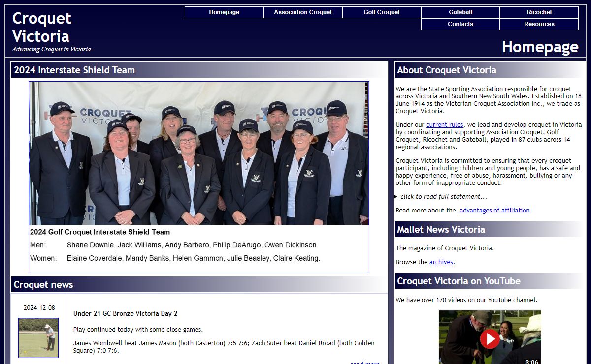Click the 'Croquet news' section heading
The width and height of the screenshot is (591, 364).
coord(43,284)
